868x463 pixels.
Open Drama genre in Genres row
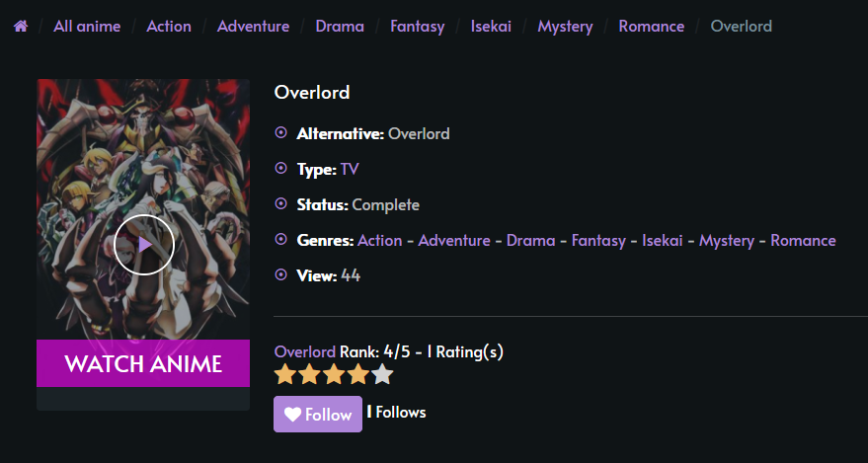(x=531, y=241)
